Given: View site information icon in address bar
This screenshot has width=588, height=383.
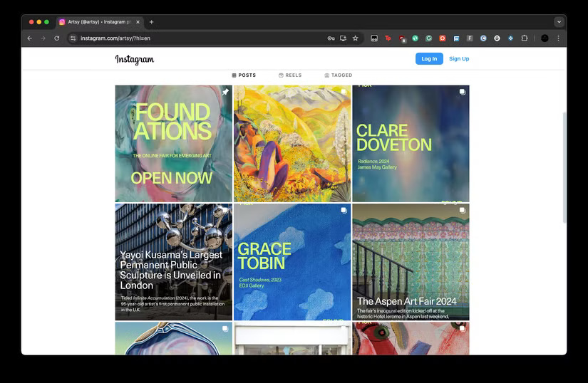Looking at the screenshot, I should [73, 38].
